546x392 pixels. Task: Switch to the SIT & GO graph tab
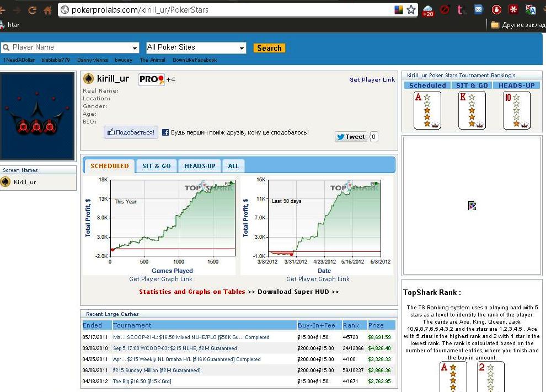156,166
